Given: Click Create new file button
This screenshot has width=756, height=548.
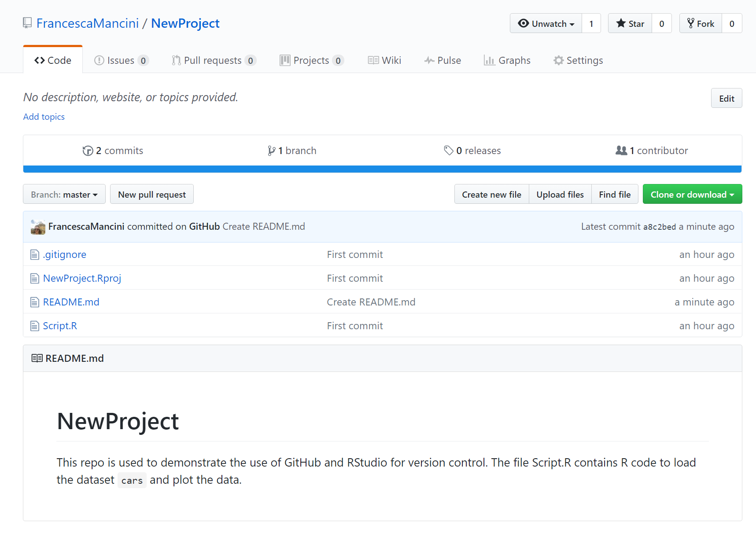Looking at the screenshot, I should 491,194.
